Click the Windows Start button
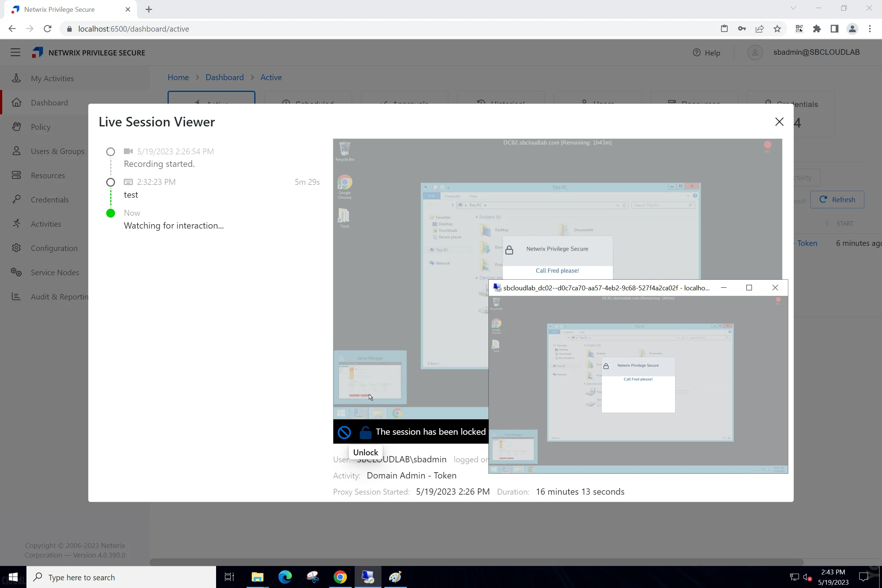This screenshot has width=882, height=588. click(x=13, y=577)
